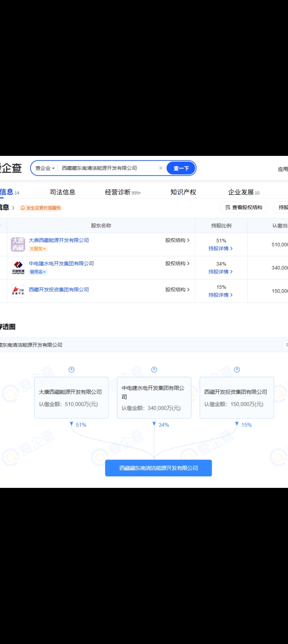Click the 应用 link at top right

283,169
